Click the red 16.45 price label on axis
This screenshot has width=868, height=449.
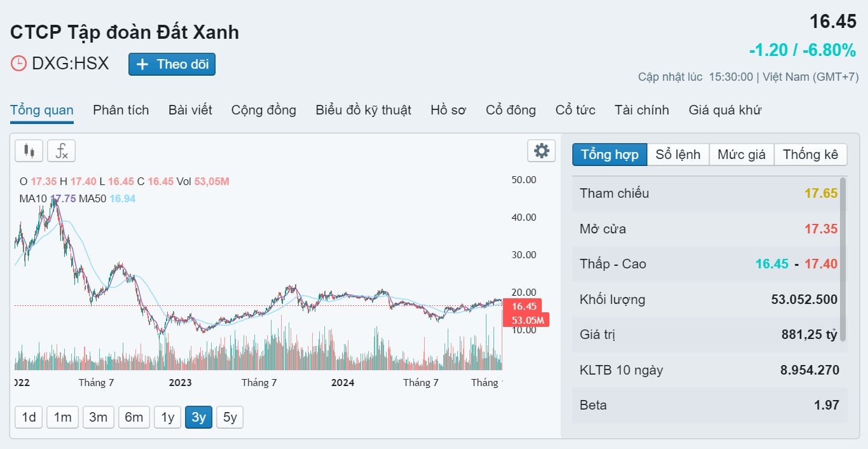(x=521, y=307)
